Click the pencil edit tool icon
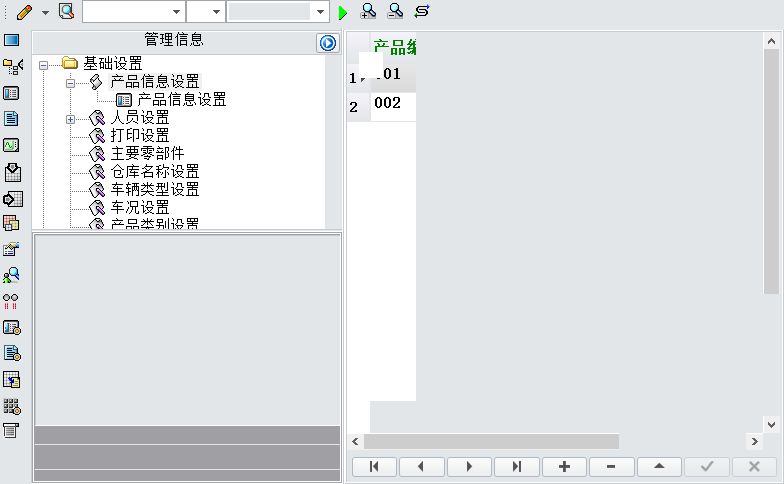The height and width of the screenshot is (484, 784). [x=24, y=12]
